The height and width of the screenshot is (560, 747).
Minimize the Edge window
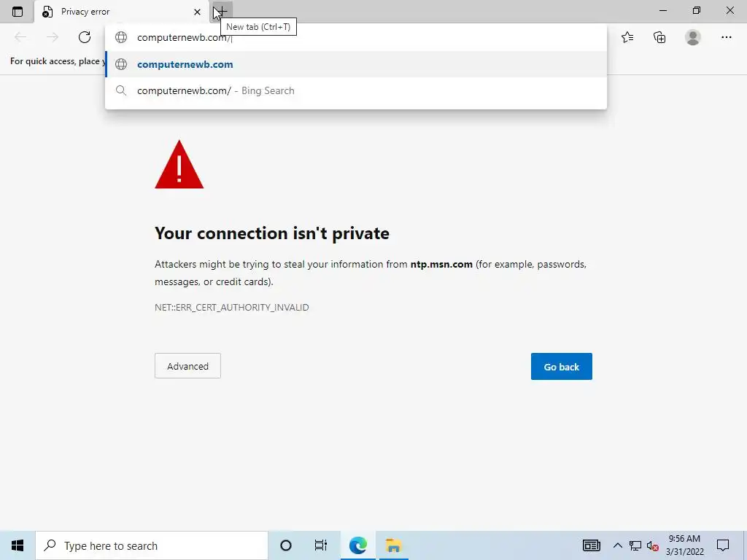click(x=663, y=10)
